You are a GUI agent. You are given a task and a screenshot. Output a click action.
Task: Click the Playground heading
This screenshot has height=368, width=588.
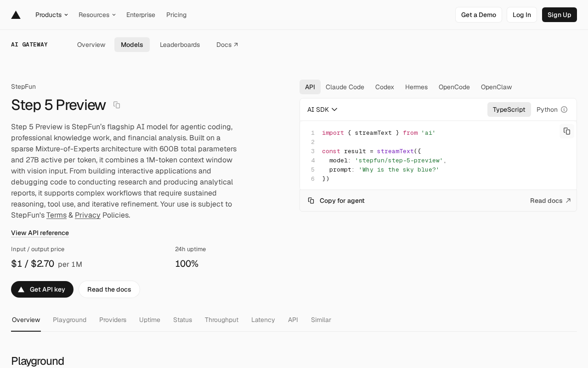(x=38, y=361)
